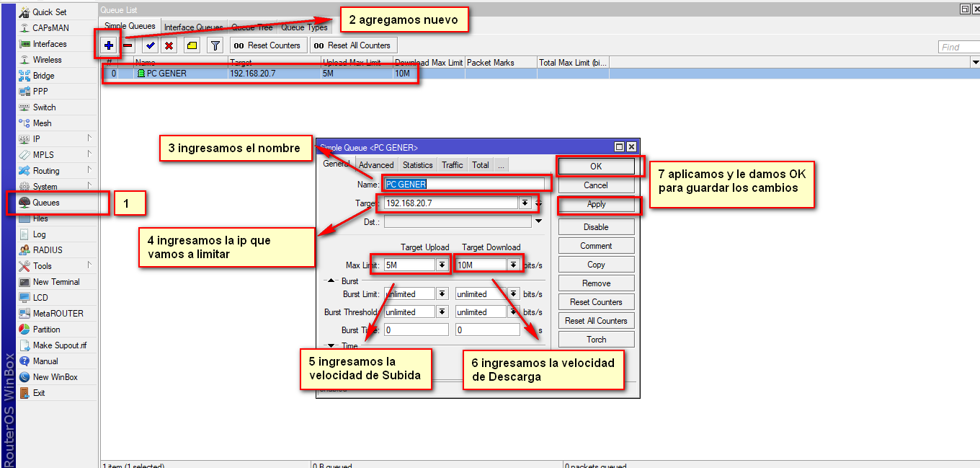The image size is (980, 468).
Task: Click the blue plus add queue icon
Action: click(x=109, y=45)
